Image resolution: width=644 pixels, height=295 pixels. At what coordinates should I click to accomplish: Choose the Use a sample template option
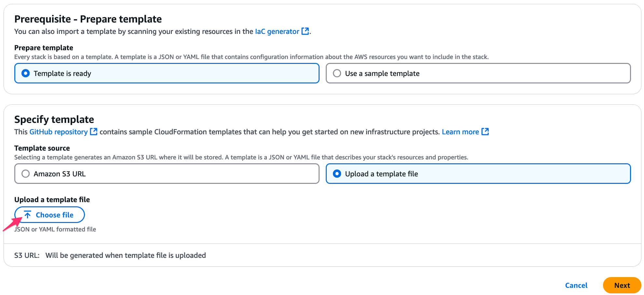pos(337,73)
